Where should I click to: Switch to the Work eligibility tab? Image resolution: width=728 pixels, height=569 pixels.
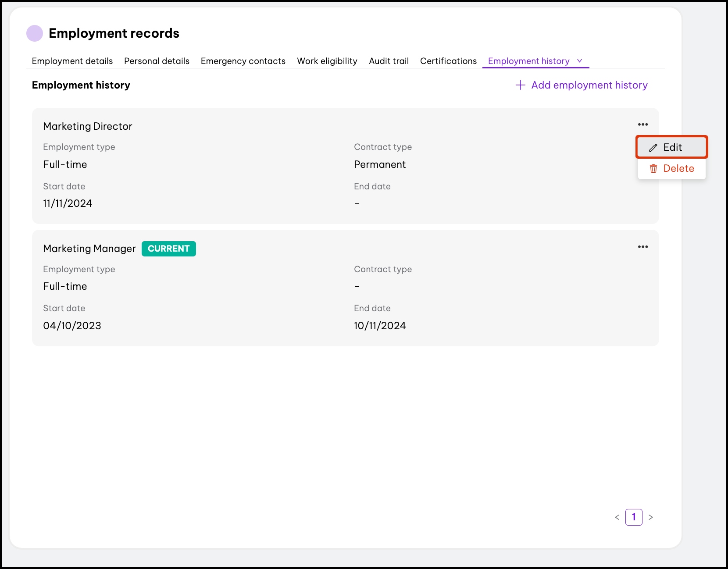tap(327, 61)
